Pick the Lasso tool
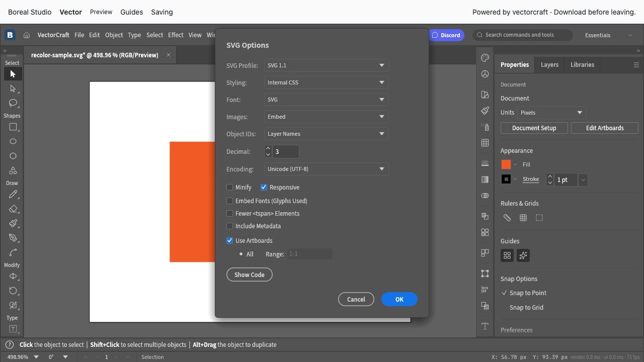The image size is (644, 362). click(x=13, y=103)
